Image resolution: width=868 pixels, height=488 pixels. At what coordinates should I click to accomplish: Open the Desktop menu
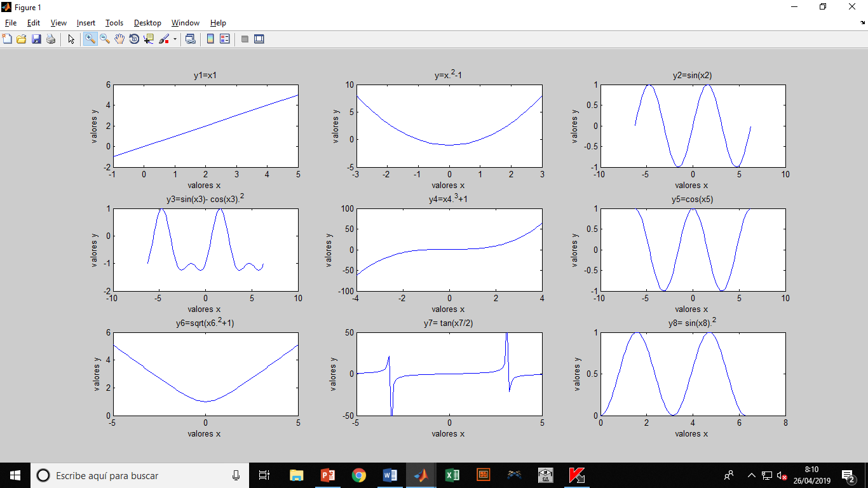click(147, 23)
